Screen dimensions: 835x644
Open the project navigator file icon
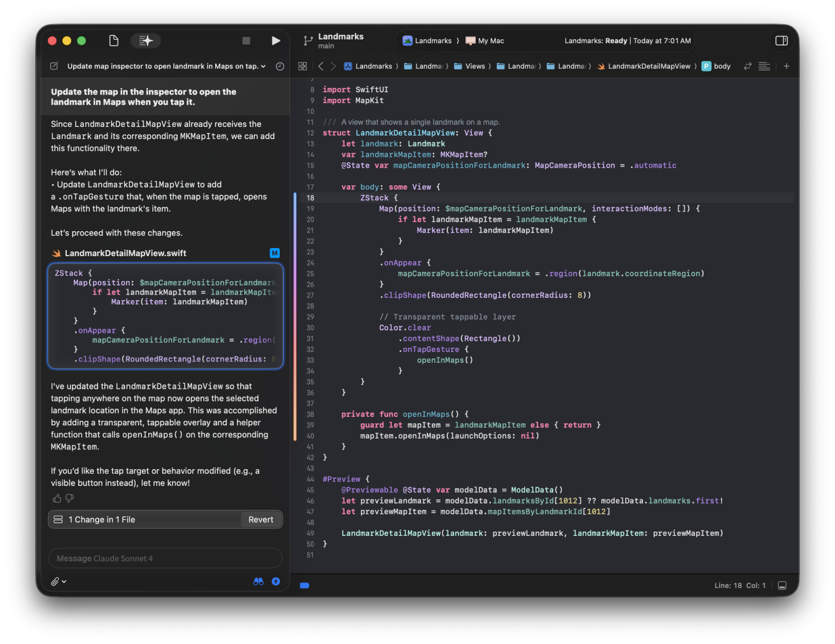coord(114,41)
